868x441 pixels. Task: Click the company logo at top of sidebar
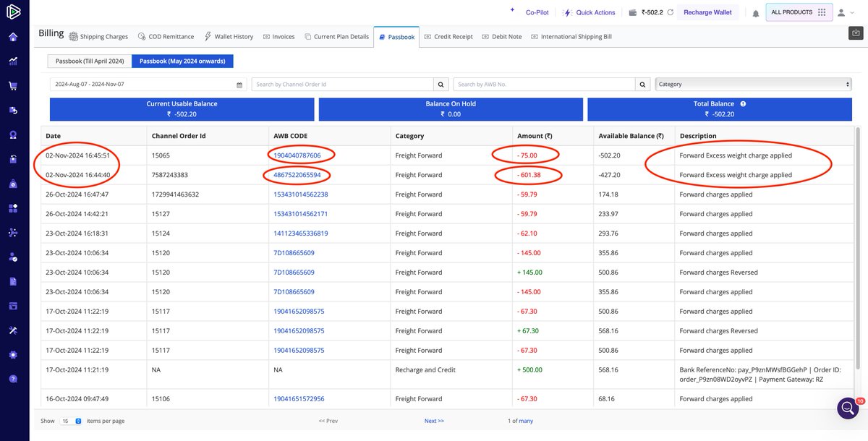[x=14, y=12]
